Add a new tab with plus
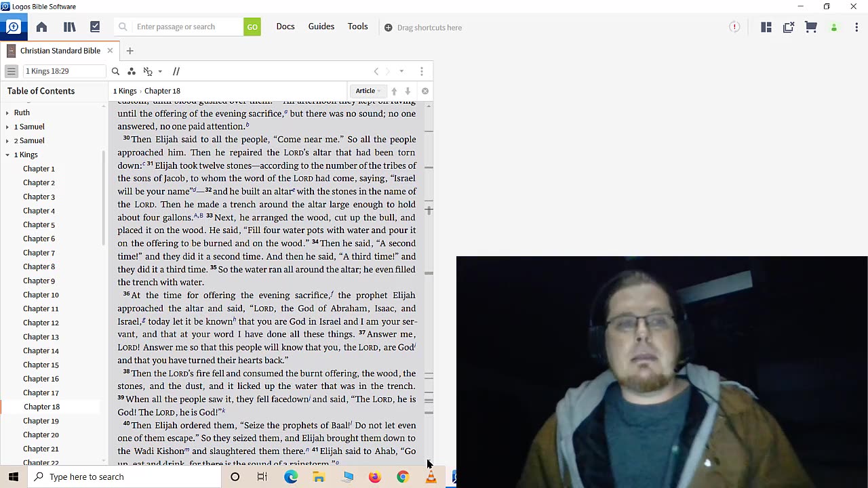The image size is (868, 488). 130,51
